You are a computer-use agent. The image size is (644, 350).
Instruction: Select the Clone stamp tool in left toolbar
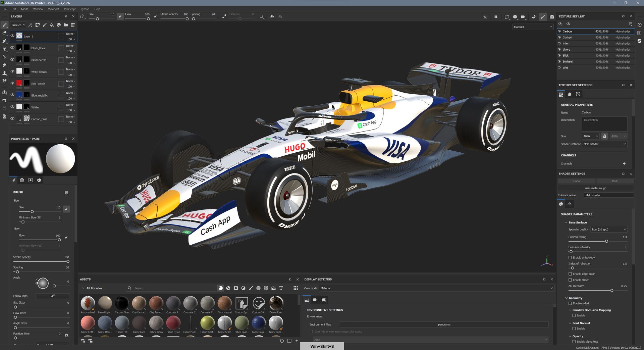(x=4, y=73)
